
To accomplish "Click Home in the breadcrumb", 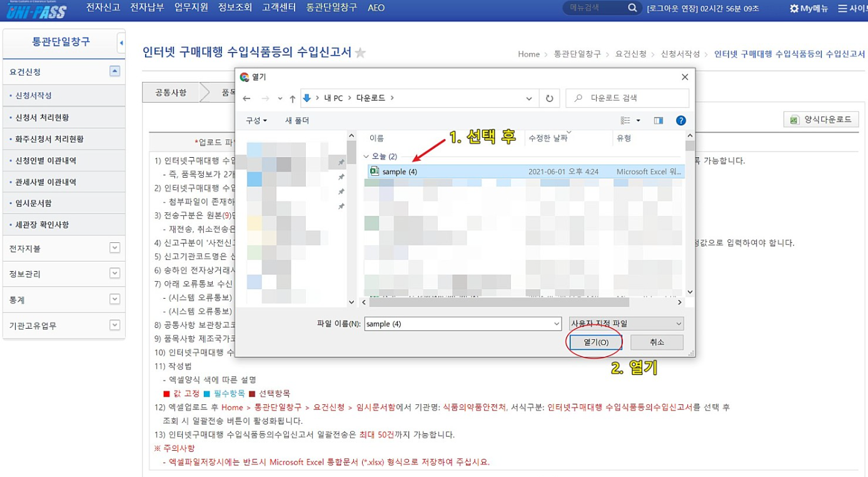I will (x=528, y=54).
